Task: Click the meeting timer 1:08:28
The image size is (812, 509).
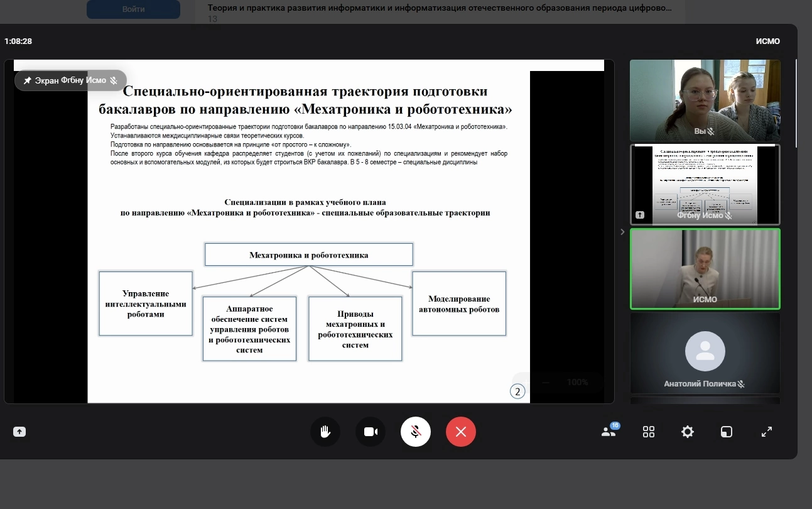Action: click(x=18, y=41)
